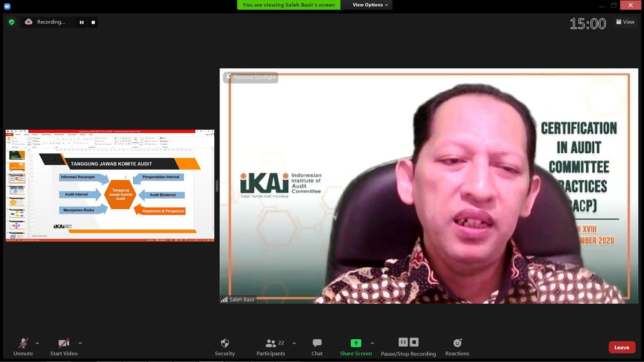Click the cloud recording indicator icon
The height and width of the screenshot is (362, 644).
pyautogui.click(x=29, y=22)
